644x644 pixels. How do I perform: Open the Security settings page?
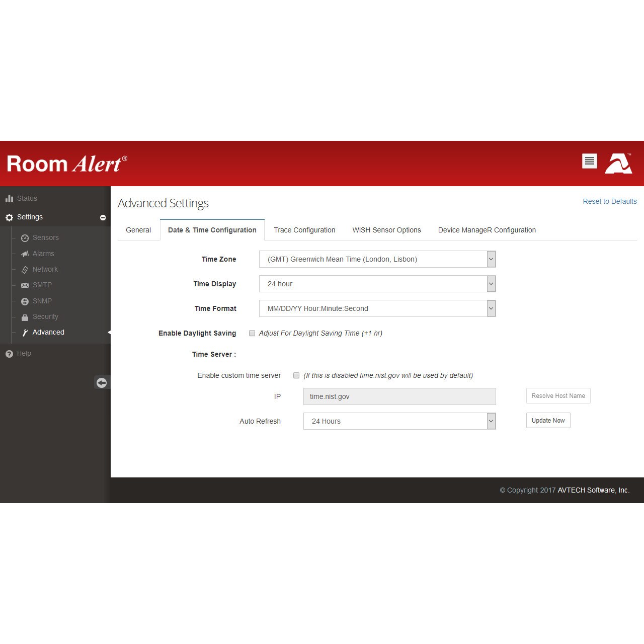click(45, 316)
